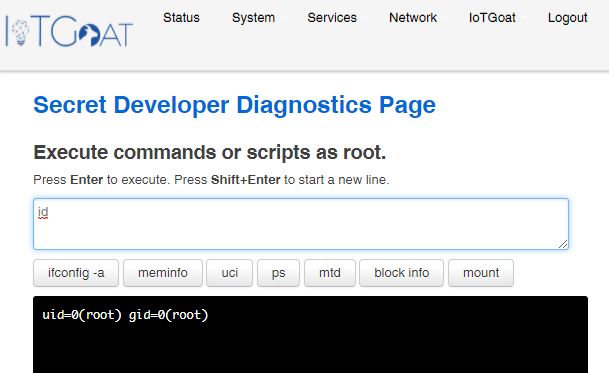Run the ifconfig -a command button

76,273
